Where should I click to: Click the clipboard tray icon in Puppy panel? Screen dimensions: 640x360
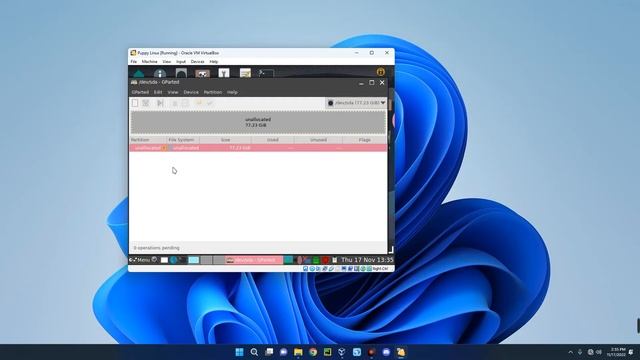pos(335,260)
